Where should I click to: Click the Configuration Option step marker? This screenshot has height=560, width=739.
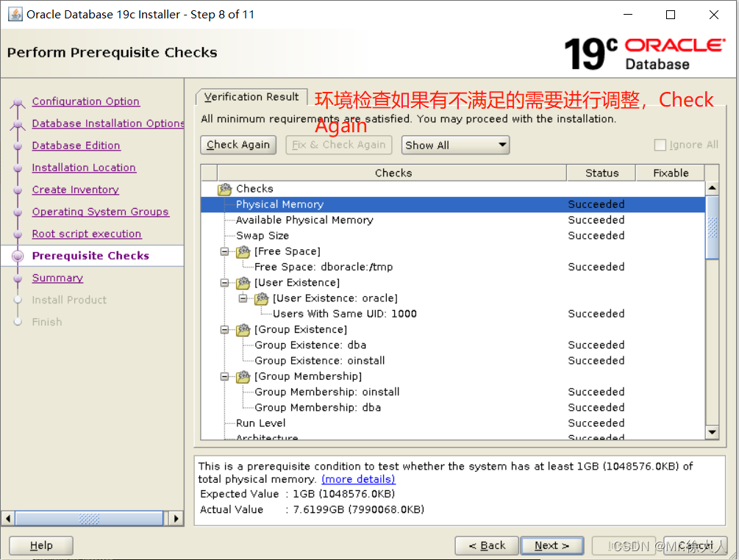(18, 101)
